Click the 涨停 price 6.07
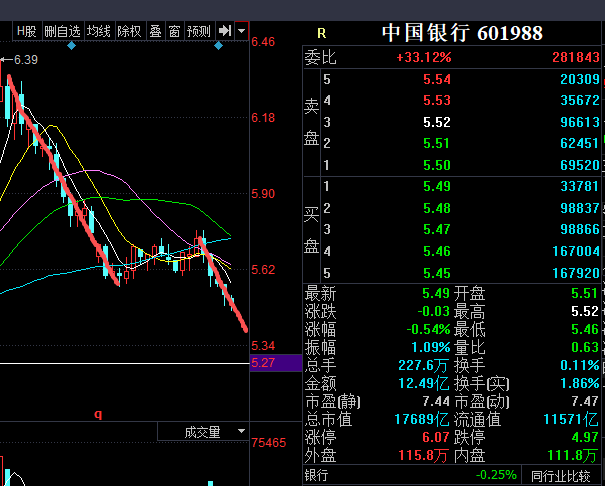This screenshot has height=486, width=605. point(436,437)
